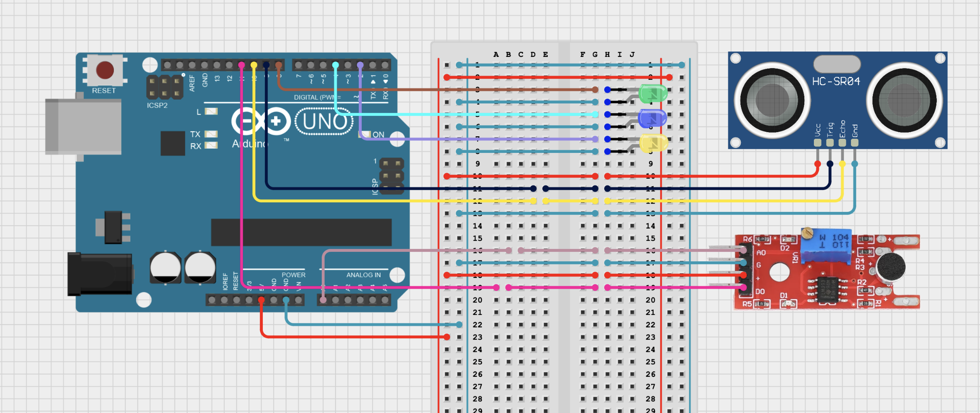Viewport: 980px width, 413px height.
Task: Click the right silver capacitor on Arduino
Action: 200,267
